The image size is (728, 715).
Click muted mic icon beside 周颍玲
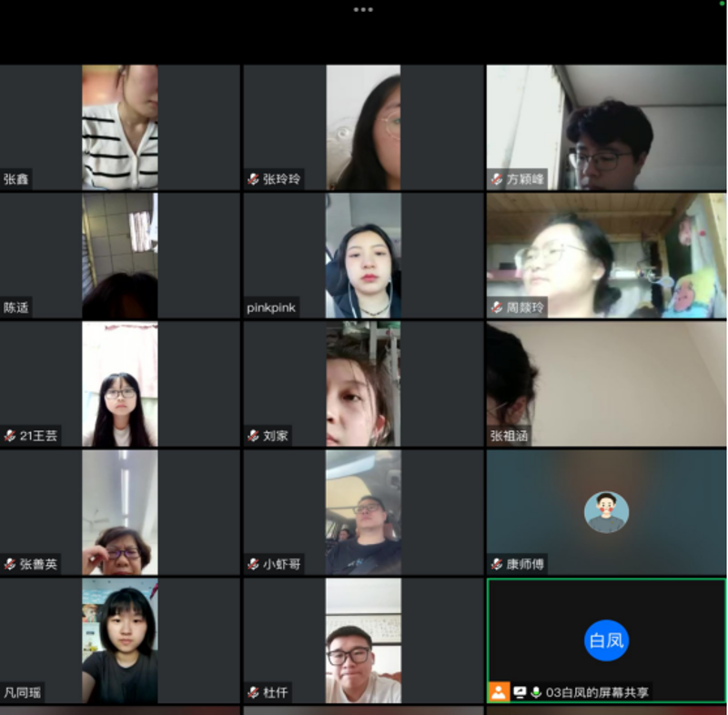click(x=497, y=308)
